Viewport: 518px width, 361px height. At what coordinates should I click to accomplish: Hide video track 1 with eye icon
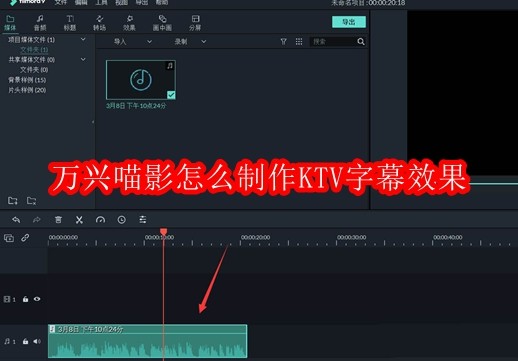pyautogui.click(x=37, y=299)
